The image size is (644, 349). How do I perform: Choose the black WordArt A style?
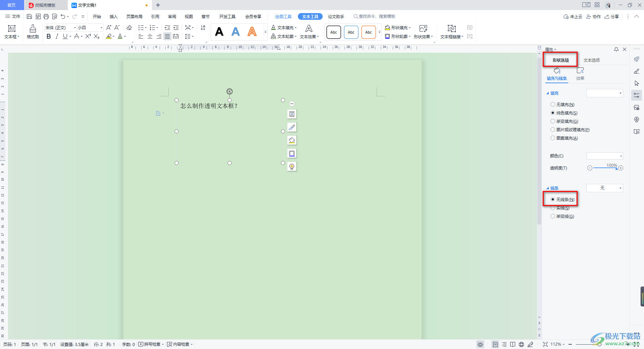tap(219, 32)
